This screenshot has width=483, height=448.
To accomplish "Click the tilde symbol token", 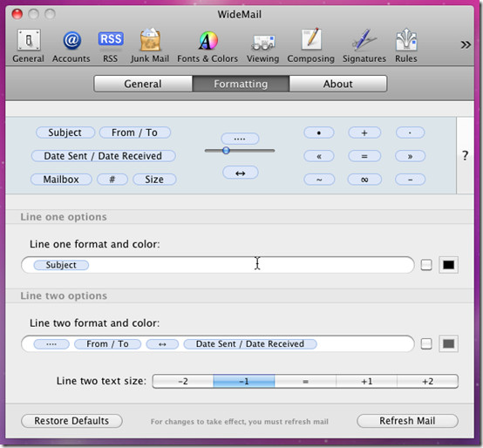I will tap(319, 180).
